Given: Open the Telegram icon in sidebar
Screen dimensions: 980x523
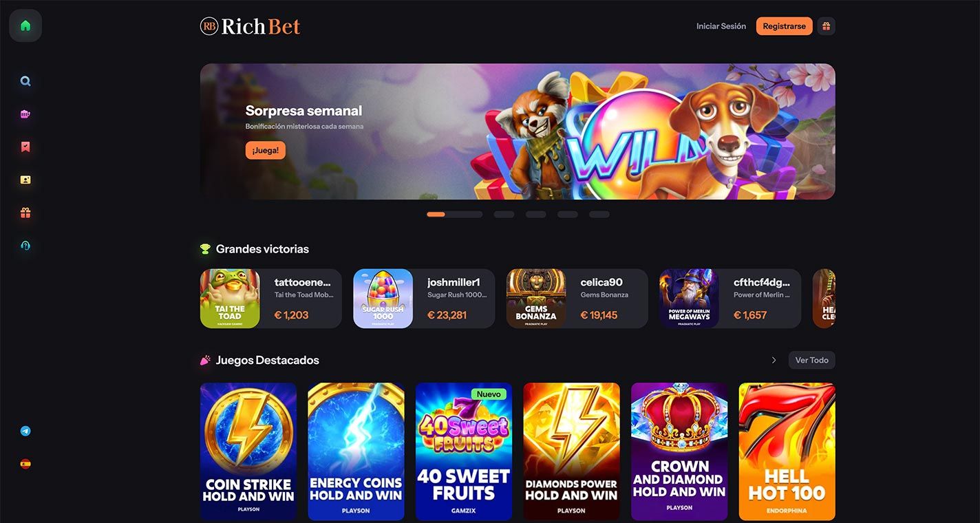Looking at the screenshot, I should coord(25,431).
